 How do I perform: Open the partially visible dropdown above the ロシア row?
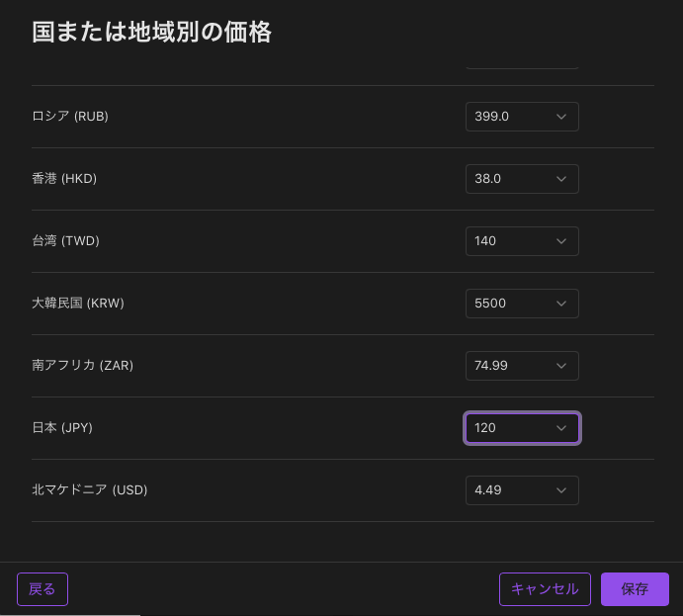click(x=522, y=66)
